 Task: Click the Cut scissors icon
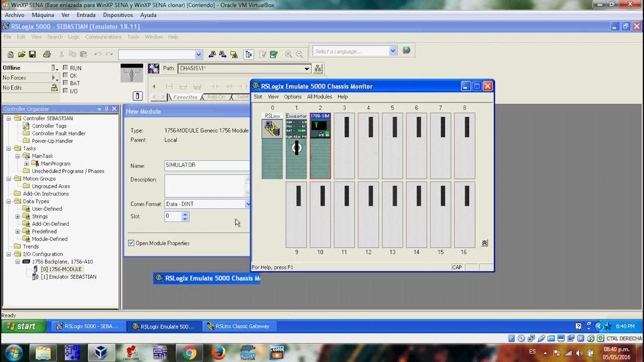click(x=62, y=54)
